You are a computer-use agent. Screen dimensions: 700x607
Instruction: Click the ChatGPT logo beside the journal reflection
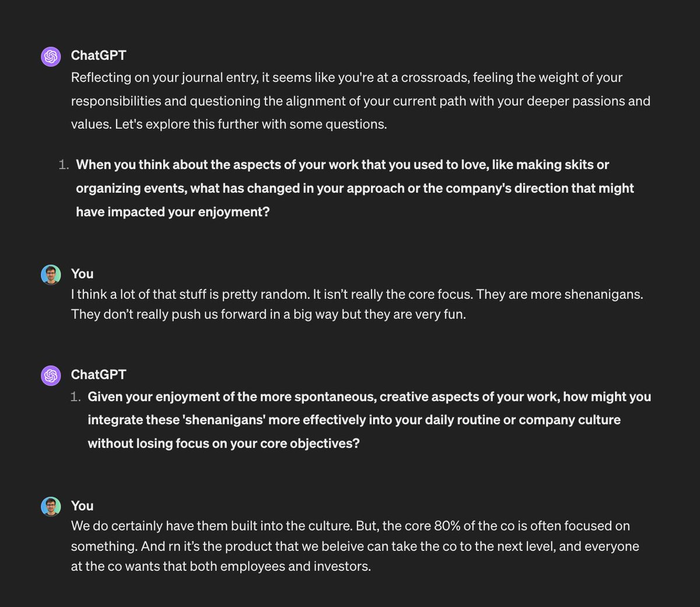tap(51, 57)
